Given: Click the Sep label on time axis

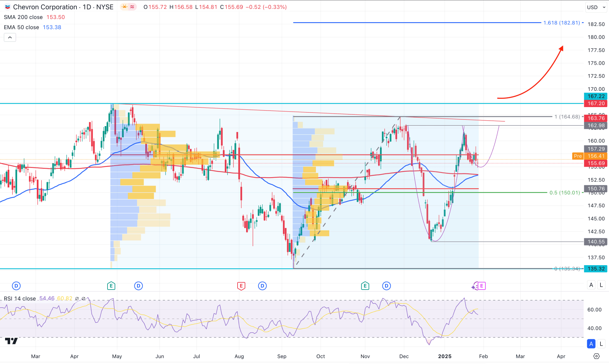Looking at the screenshot, I should (282, 356).
